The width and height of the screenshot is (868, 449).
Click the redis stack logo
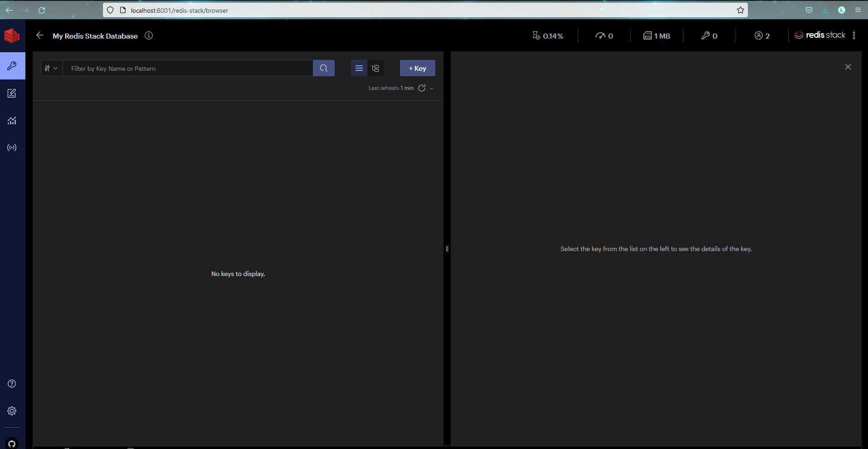[x=820, y=35]
